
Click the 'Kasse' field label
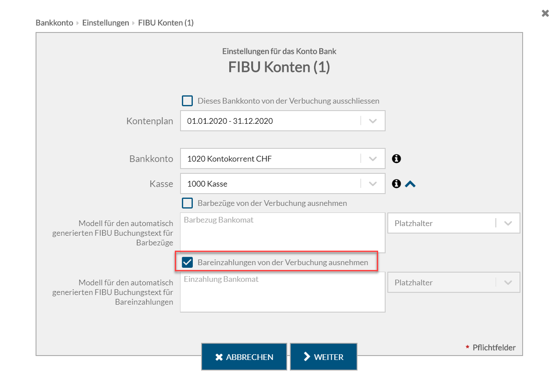[x=161, y=184]
